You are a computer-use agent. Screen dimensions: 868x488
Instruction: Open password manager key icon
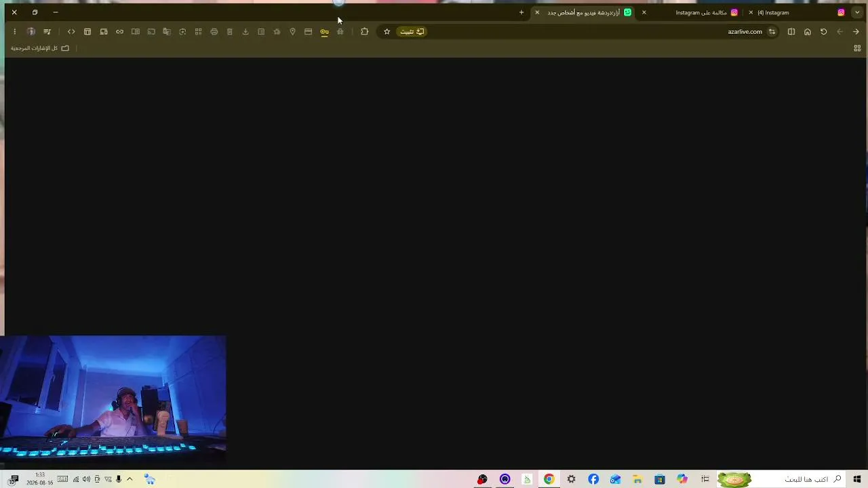[324, 32]
